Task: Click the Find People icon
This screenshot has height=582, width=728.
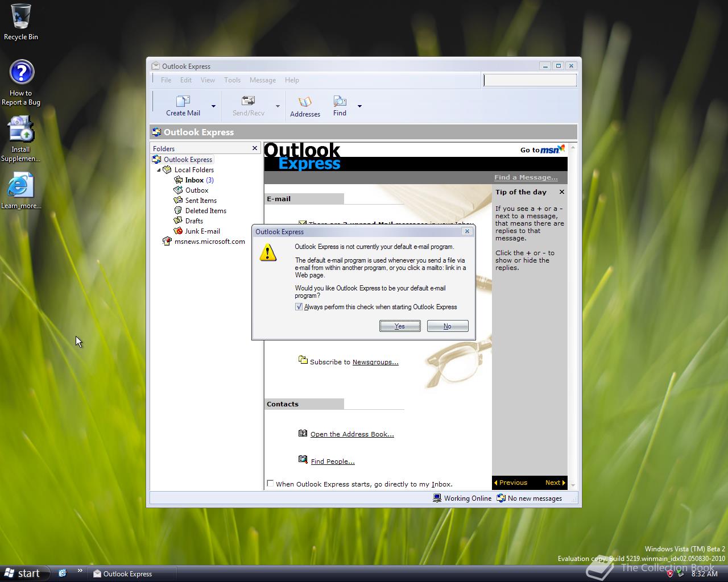Action: [x=303, y=460]
